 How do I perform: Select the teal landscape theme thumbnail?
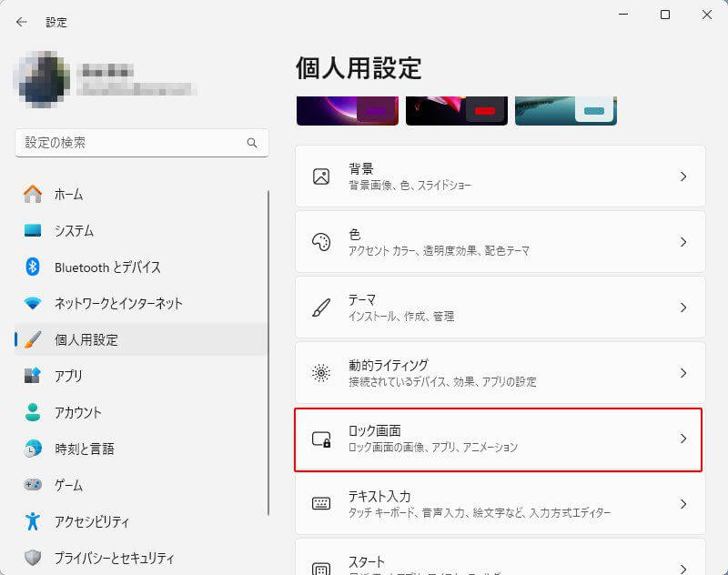565,110
